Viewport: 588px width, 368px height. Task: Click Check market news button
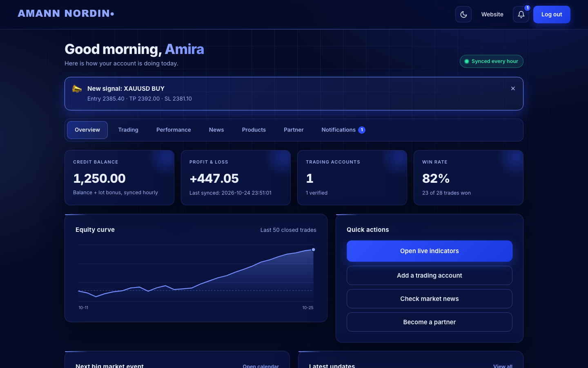pyautogui.click(x=430, y=299)
